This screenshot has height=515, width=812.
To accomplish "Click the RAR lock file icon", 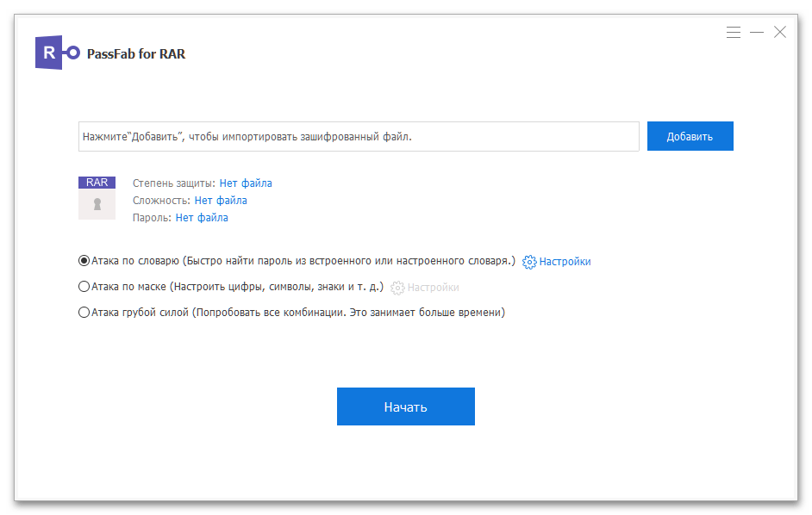I will 97,198.
